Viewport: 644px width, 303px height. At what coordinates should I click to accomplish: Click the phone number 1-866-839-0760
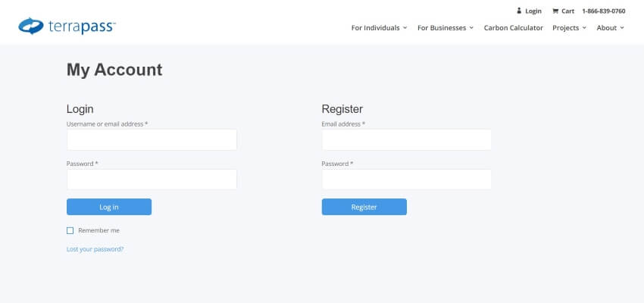point(603,11)
